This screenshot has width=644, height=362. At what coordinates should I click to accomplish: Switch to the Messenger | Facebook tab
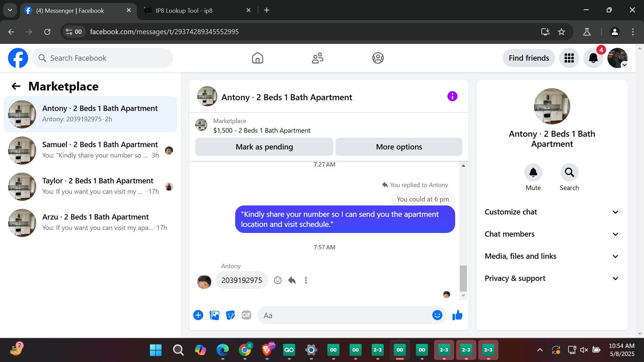78,10
